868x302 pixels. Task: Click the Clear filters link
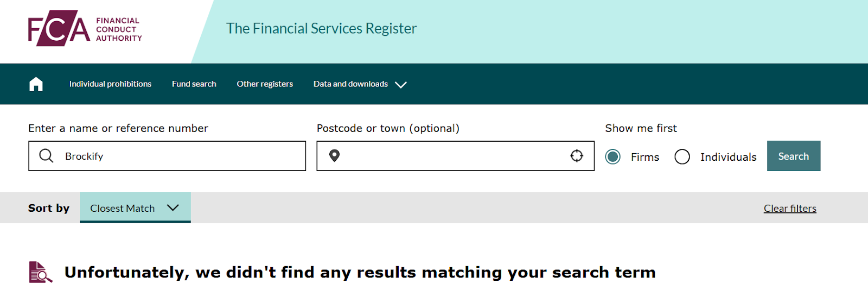[790, 209]
